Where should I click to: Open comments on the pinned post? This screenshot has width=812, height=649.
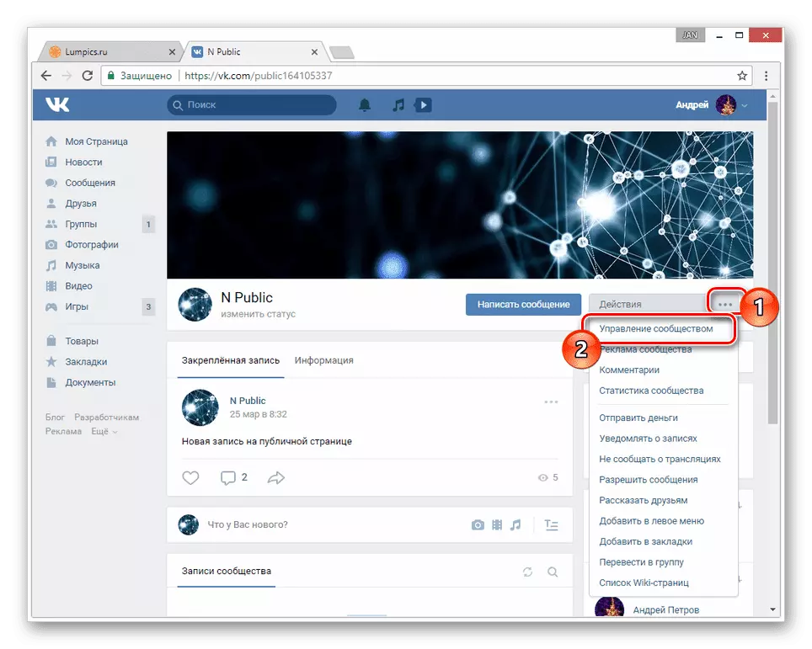228,477
